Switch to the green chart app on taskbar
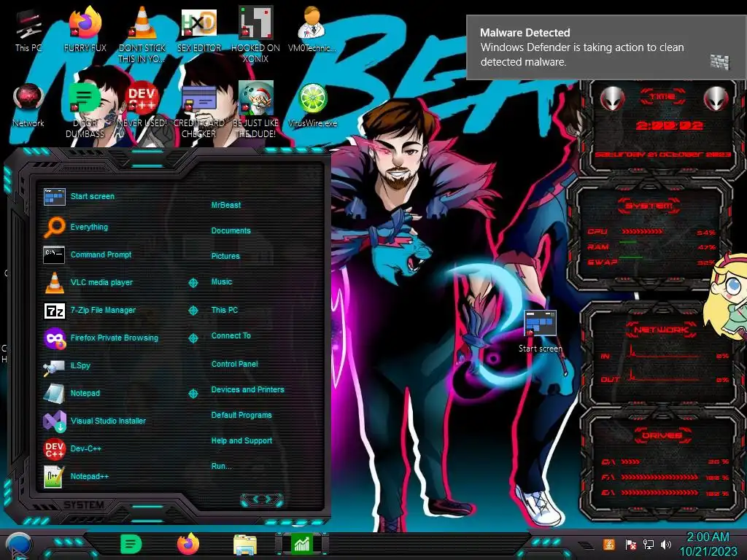The height and width of the screenshot is (560, 747). (x=302, y=544)
